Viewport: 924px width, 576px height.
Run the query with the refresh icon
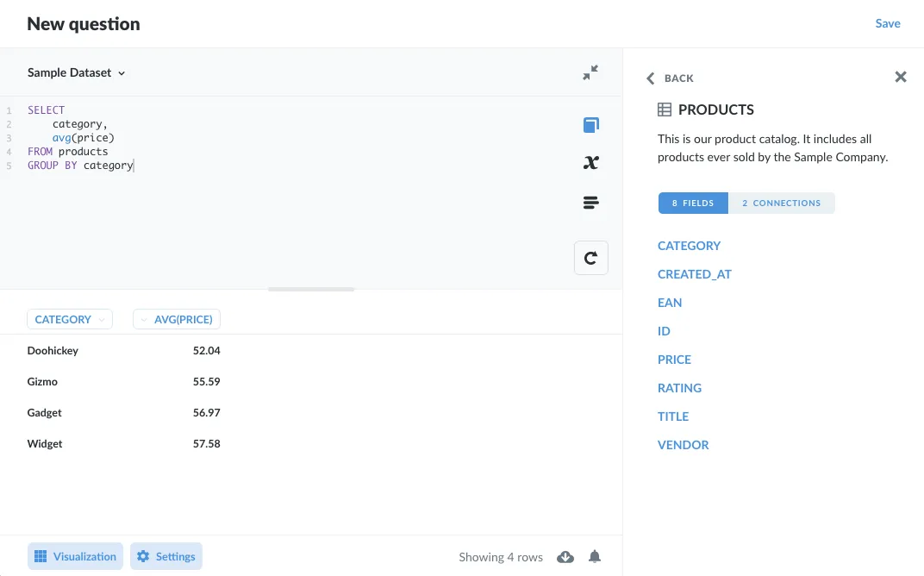(x=590, y=257)
